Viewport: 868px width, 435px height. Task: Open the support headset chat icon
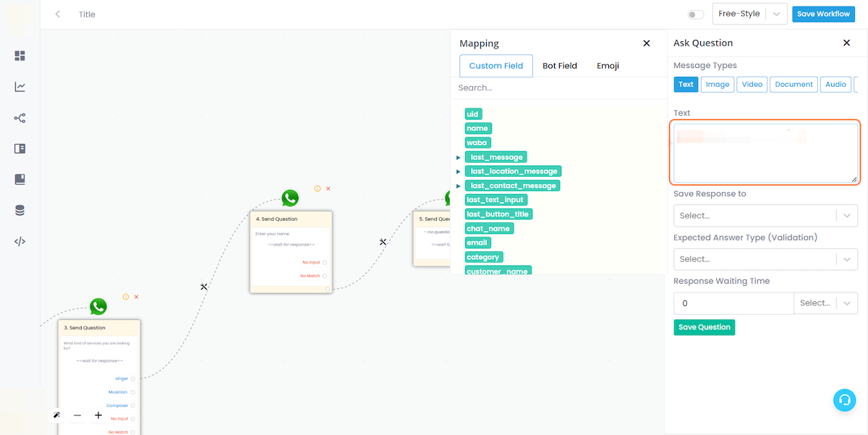844,400
